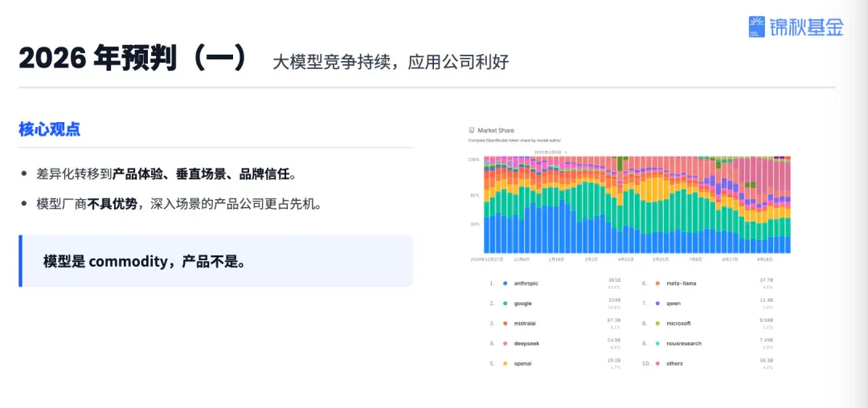Click the 8月17日 x-axis label

click(x=730, y=259)
